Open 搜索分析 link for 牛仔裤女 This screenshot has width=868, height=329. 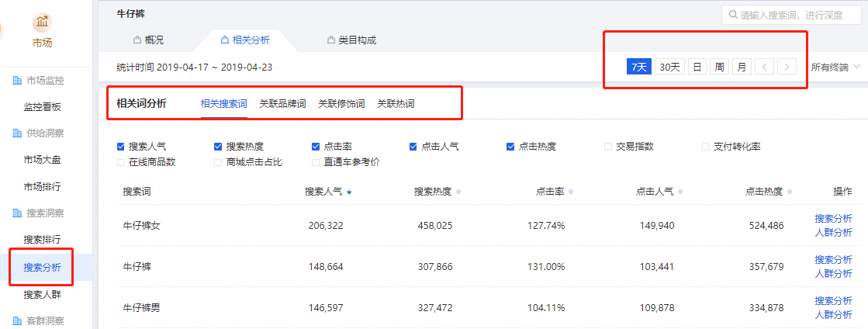[x=832, y=220]
